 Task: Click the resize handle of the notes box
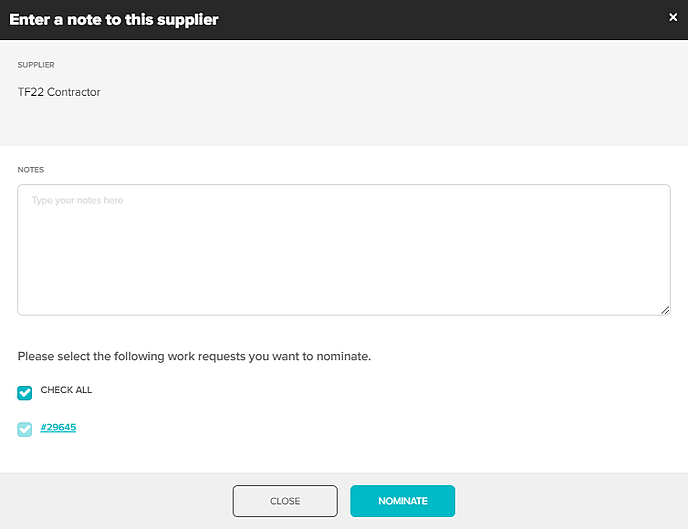665,310
